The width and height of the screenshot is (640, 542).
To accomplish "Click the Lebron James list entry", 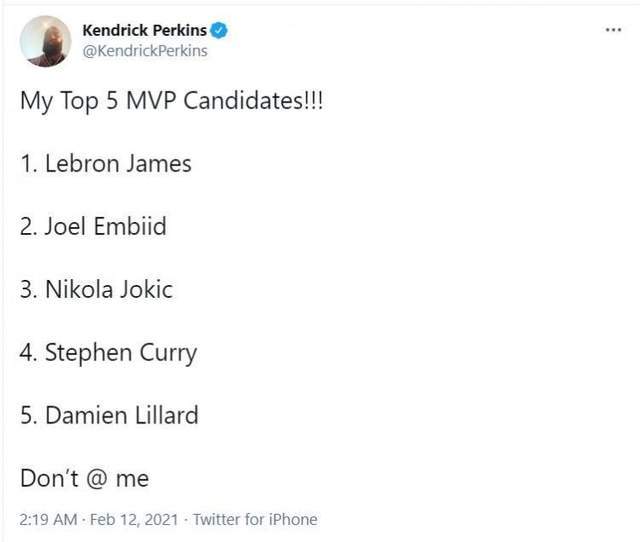I will [x=106, y=164].
